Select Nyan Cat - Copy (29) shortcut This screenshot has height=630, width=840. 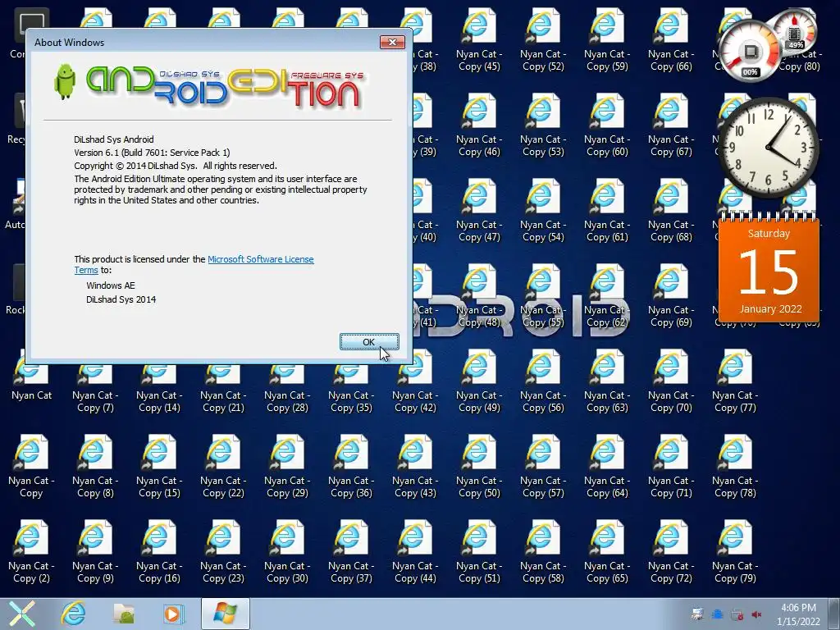click(287, 467)
